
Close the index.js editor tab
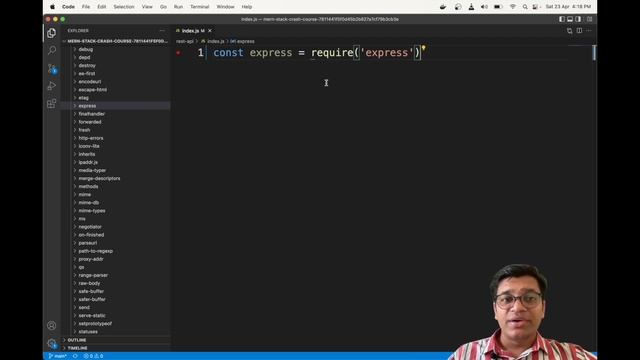[x=210, y=31]
